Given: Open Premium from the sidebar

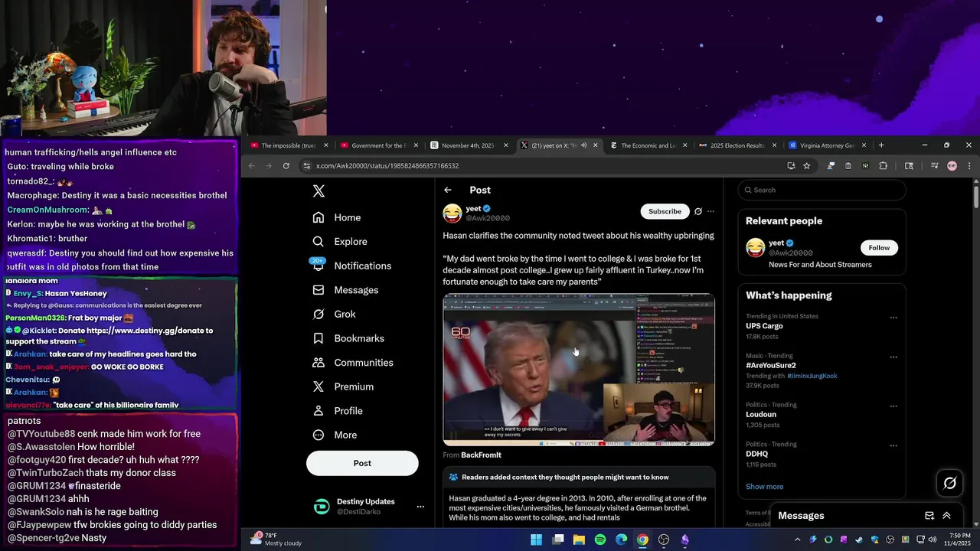Looking at the screenshot, I should click(x=343, y=386).
